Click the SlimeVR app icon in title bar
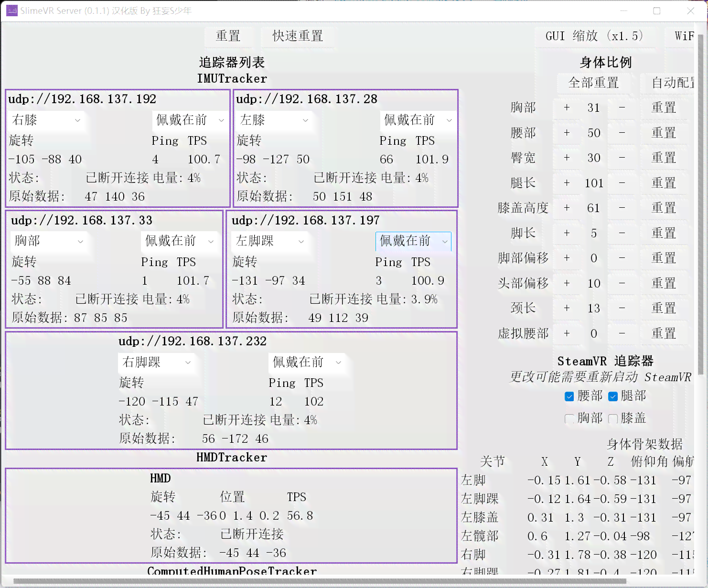The height and width of the screenshot is (588, 708). click(x=12, y=11)
